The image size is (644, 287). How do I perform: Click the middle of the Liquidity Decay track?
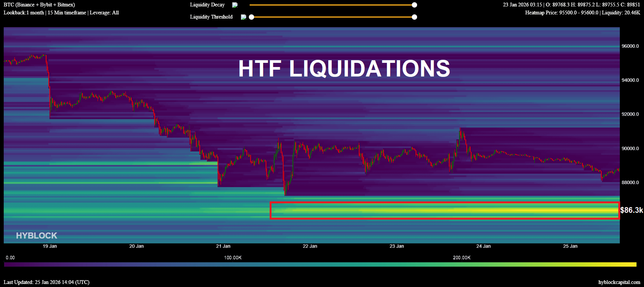pyautogui.click(x=332, y=5)
